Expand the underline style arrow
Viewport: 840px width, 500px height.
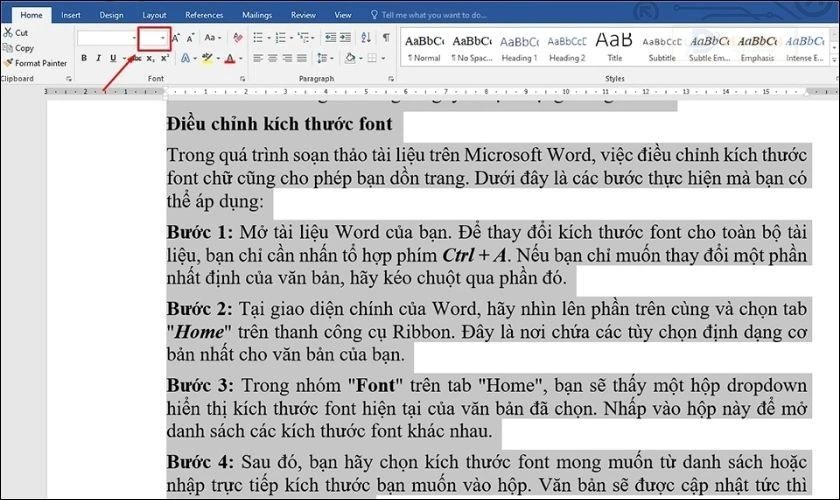(x=124, y=58)
